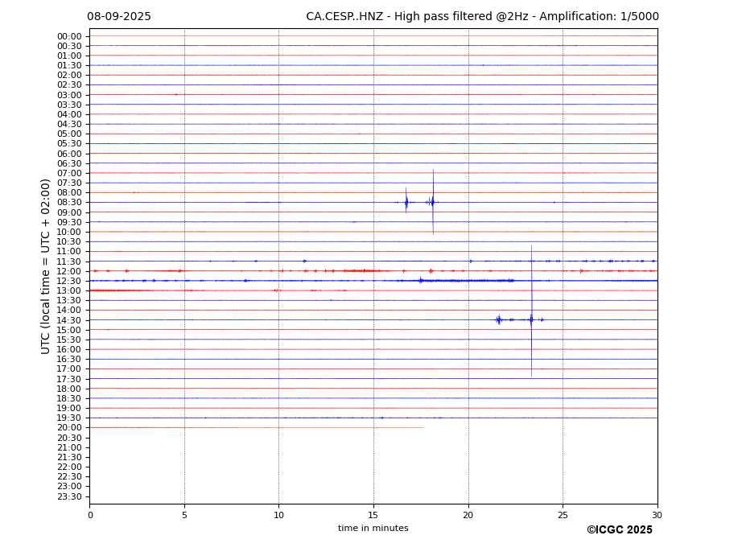Viewport: 746px width, 560px height.
Task: Click the x-axis tick label 20
Action: coord(468,515)
